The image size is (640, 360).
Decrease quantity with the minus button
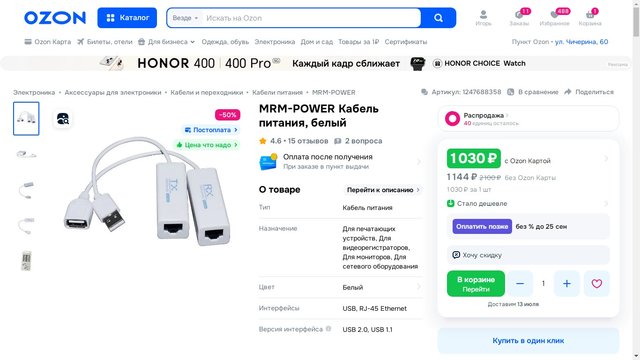520,283
